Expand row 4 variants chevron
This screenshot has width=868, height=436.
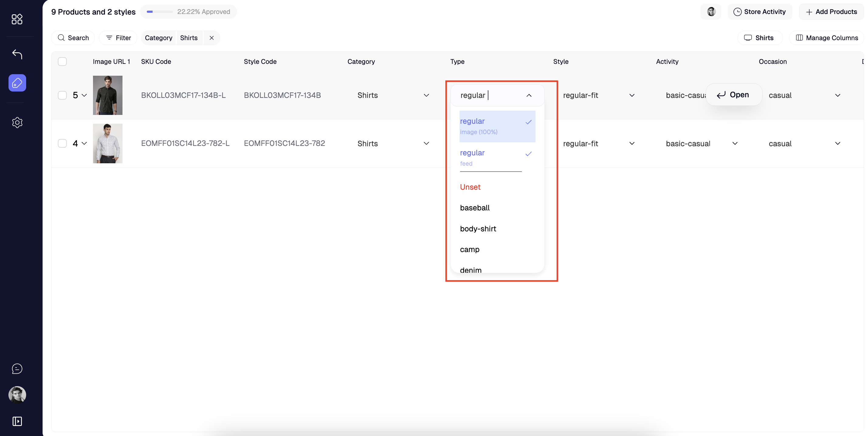[x=84, y=143]
